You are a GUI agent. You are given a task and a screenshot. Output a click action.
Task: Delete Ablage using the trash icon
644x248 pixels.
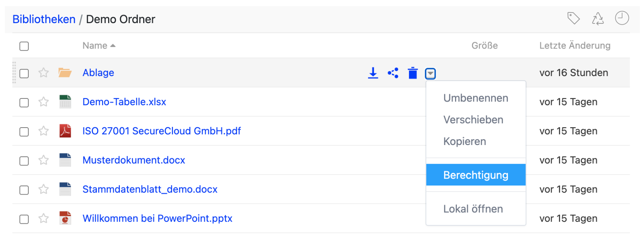[x=413, y=73]
